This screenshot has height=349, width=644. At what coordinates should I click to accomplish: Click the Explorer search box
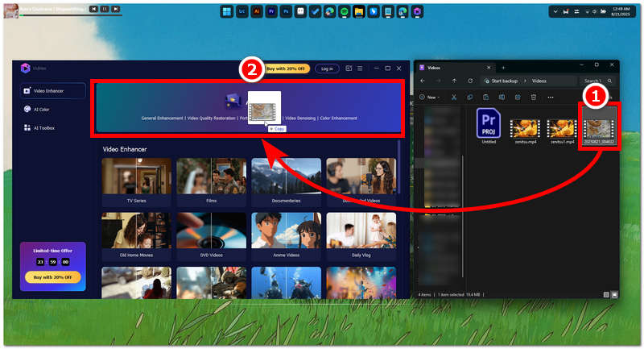click(x=597, y=81)
